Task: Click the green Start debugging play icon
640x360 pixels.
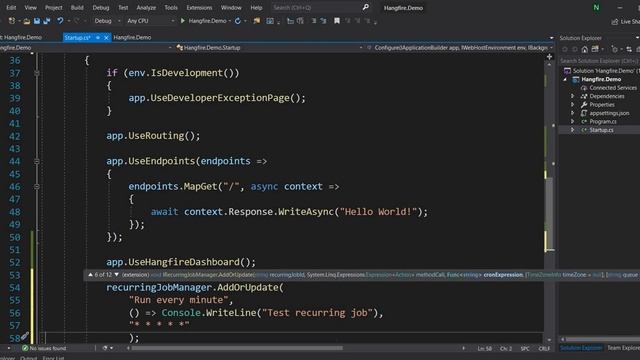Action: (182, 21)
